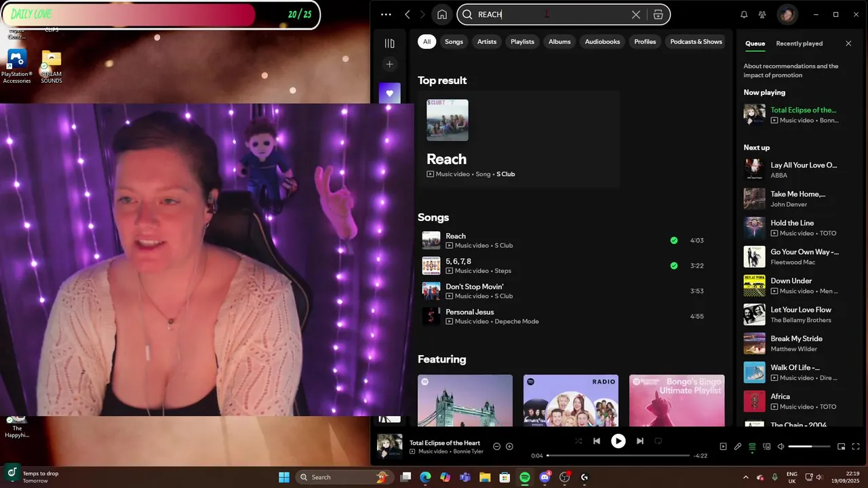Open the Liked Songs heart tile
The width and height of the screenshot is (868, 488).
389,94
